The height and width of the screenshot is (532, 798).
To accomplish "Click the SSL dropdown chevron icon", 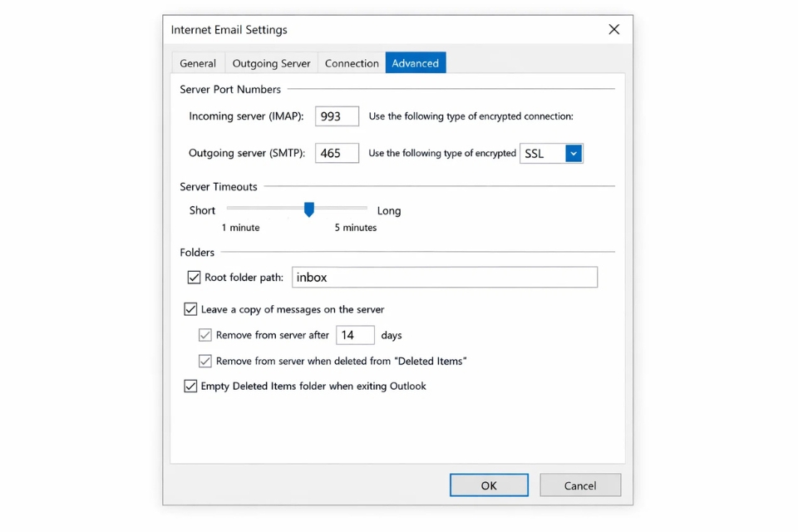I will pos(574,153).
